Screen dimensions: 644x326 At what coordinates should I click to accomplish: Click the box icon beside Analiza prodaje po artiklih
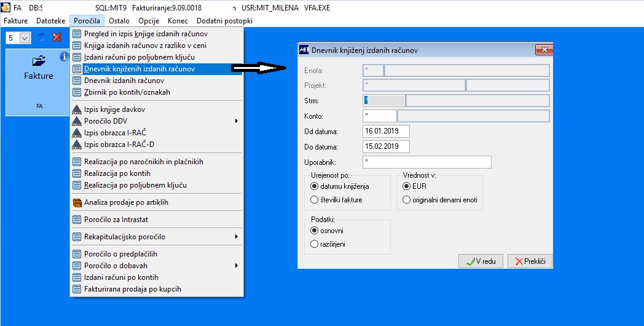click(x=77, y=202)
